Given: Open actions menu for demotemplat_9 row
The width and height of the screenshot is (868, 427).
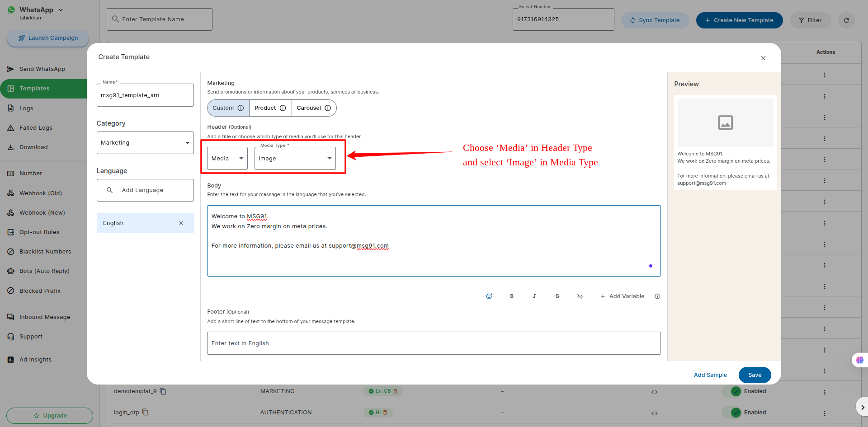Looking at the screenshot, I should tap(825, 392).
